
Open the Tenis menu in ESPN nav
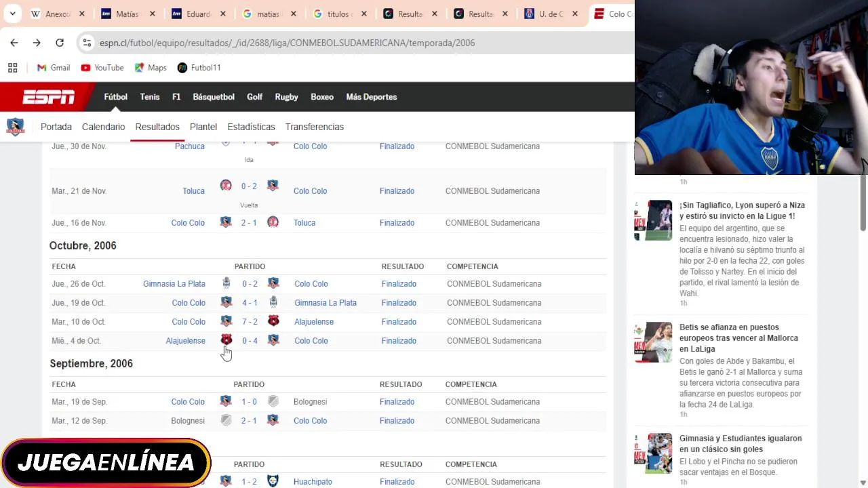point(150,97)
